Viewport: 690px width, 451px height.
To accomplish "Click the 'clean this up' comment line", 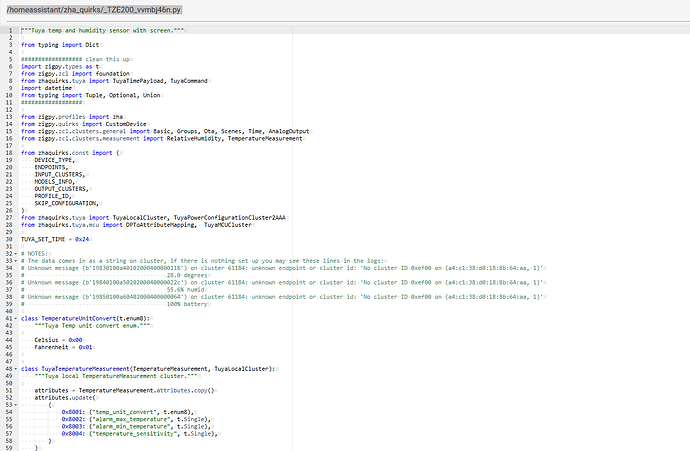I will pos(75,59).
